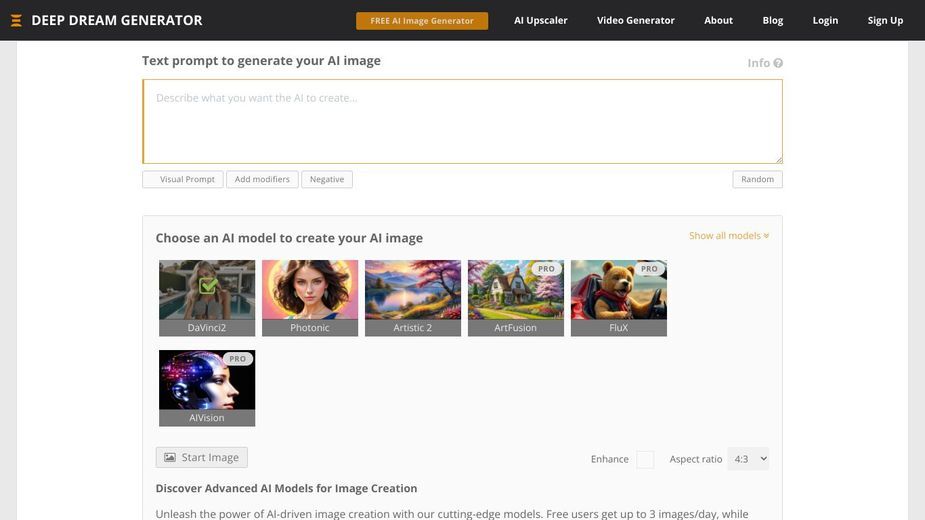The width and height of the screenshot is (925, 520).
Task: Click the FREE AI Image Generator button
Action: click(x=422, y=21)
